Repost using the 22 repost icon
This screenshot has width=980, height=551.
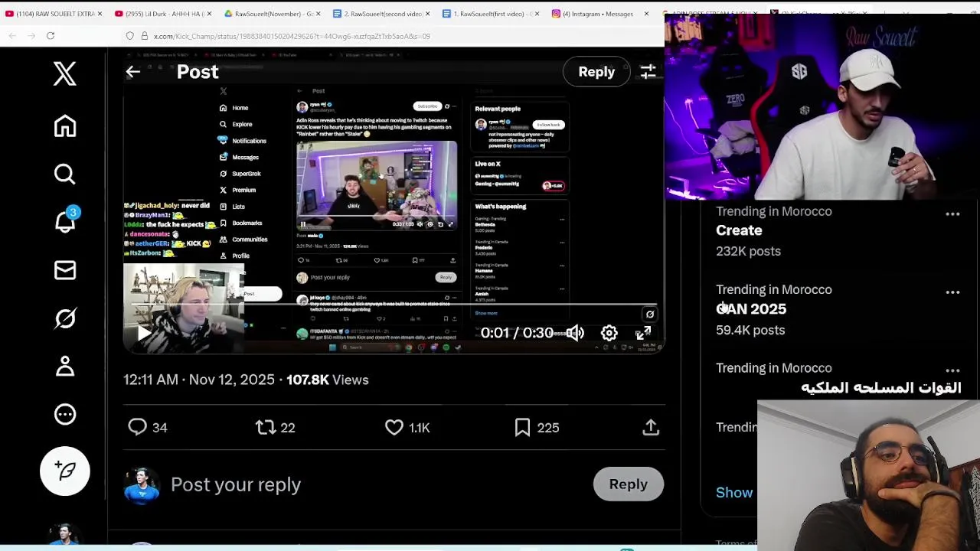pos(266,427)
